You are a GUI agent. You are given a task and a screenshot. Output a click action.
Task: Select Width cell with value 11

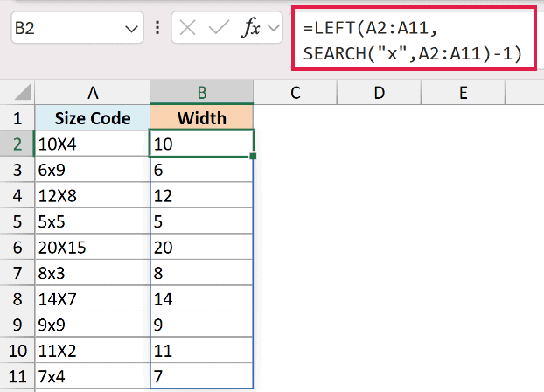tap(201, 350)
